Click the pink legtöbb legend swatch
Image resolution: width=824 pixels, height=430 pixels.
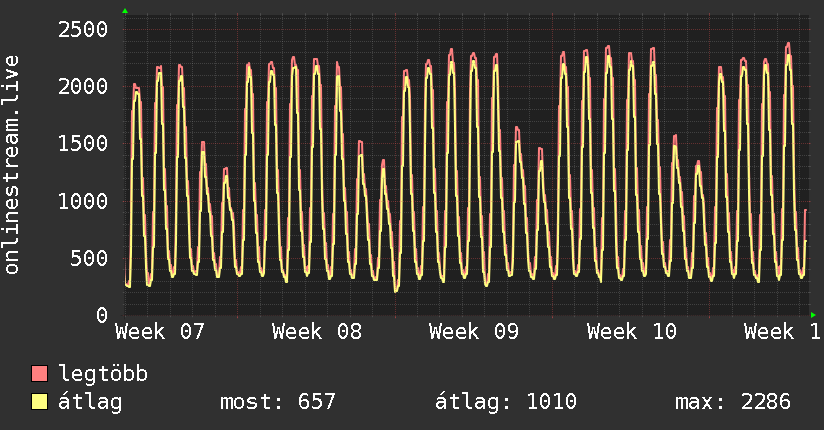click(x=39, y=373)
